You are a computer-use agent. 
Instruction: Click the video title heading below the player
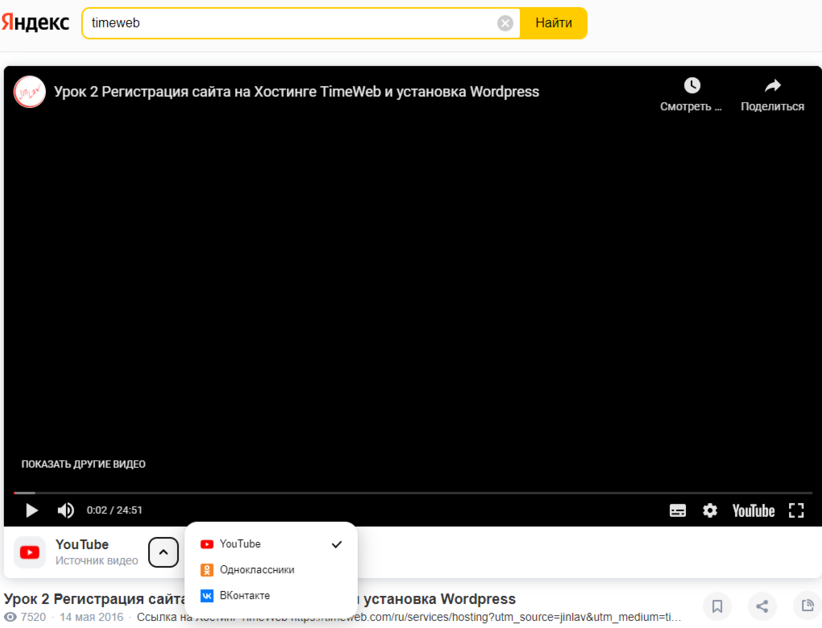(x=259, y=599)
